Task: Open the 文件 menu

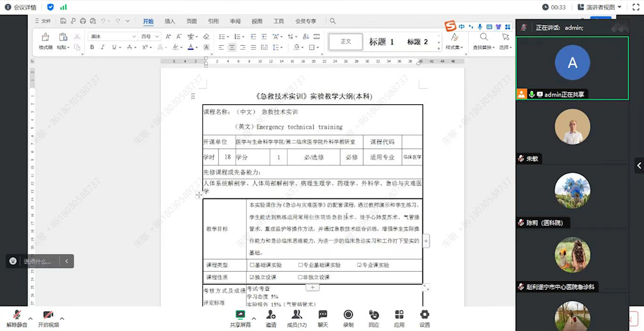Action: (x=43, y=21)
